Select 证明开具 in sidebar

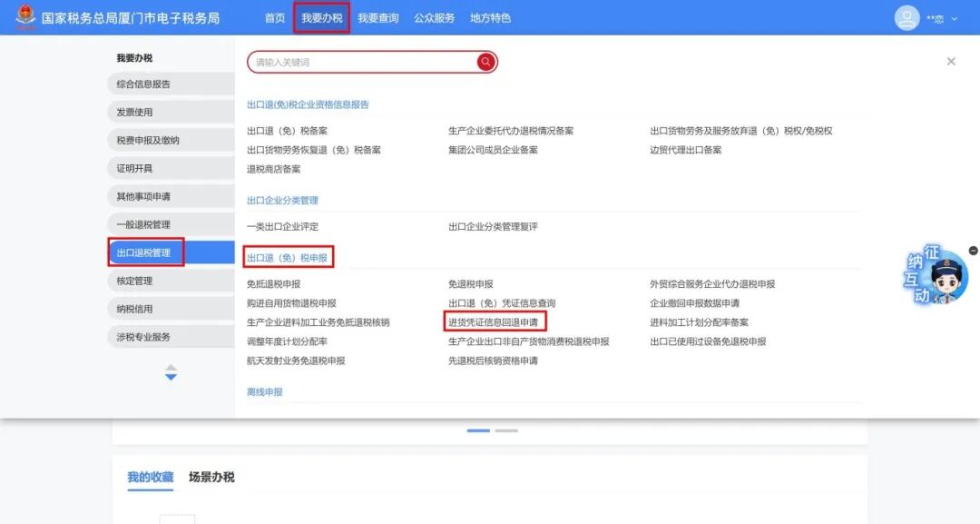(x=171, y=168)
